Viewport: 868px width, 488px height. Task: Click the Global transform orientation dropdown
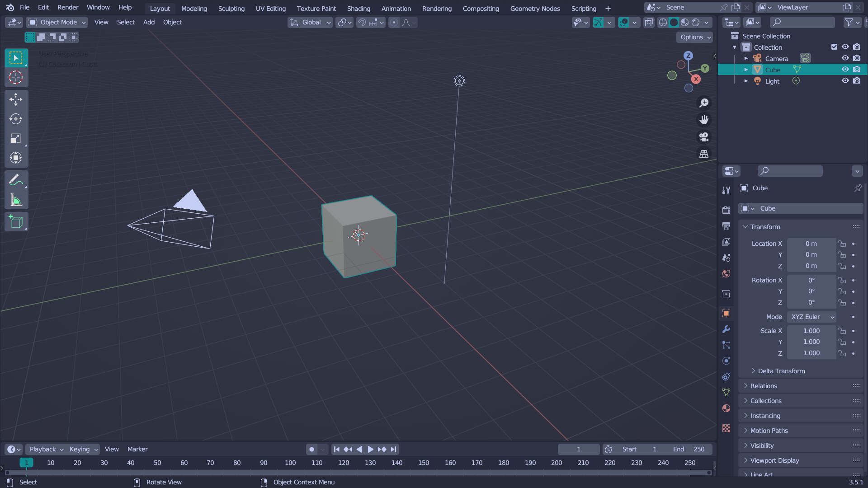point(310,22)
